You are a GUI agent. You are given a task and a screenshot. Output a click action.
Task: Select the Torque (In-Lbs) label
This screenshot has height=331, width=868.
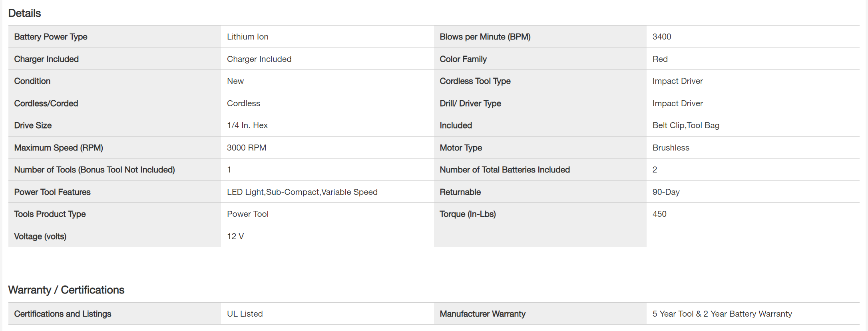tap(468, 214)
